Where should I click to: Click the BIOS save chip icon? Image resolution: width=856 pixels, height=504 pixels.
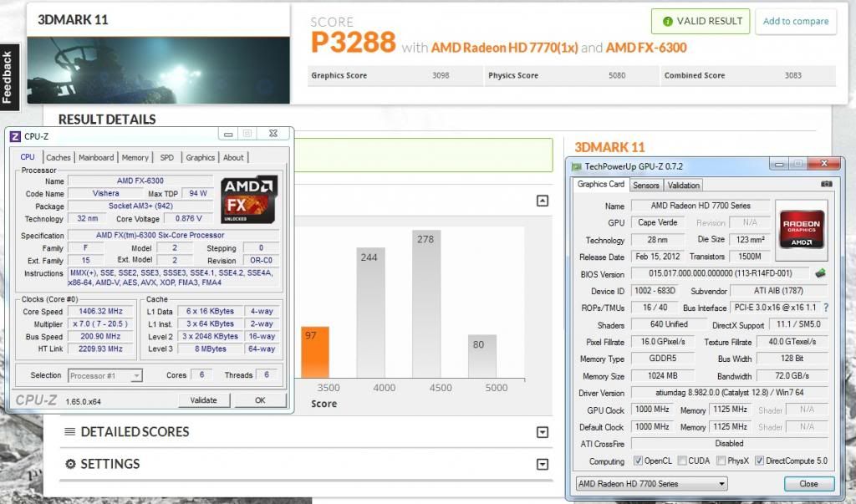pyautogui.click(x=820, y=273)
